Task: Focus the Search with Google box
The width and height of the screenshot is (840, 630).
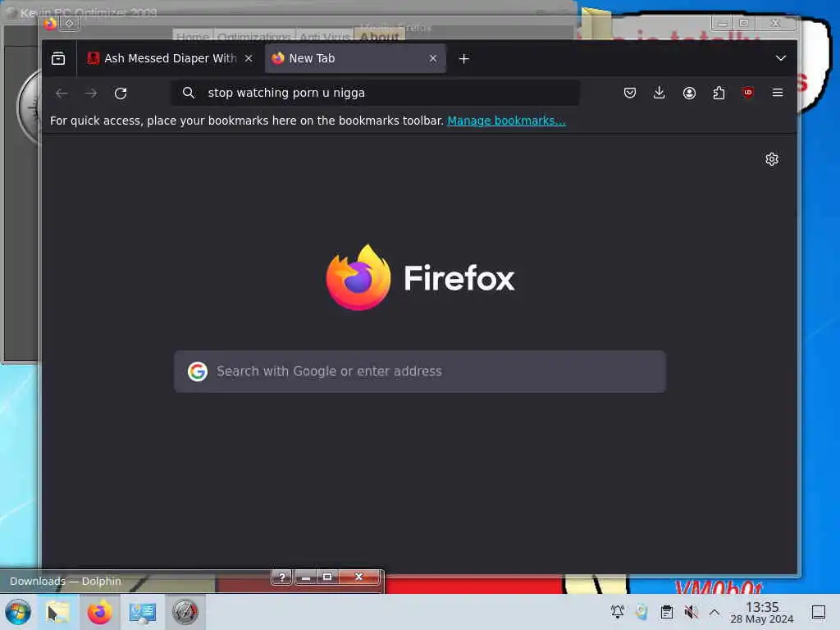Action: pyautogui.click(x=420, y=372)
